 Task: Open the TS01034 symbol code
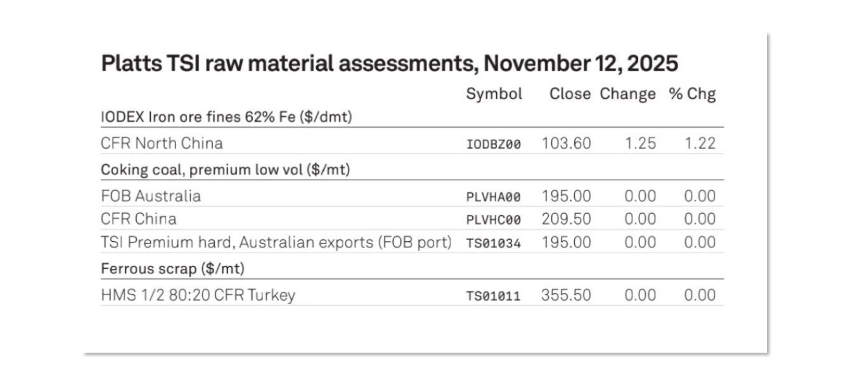[493, 244]
